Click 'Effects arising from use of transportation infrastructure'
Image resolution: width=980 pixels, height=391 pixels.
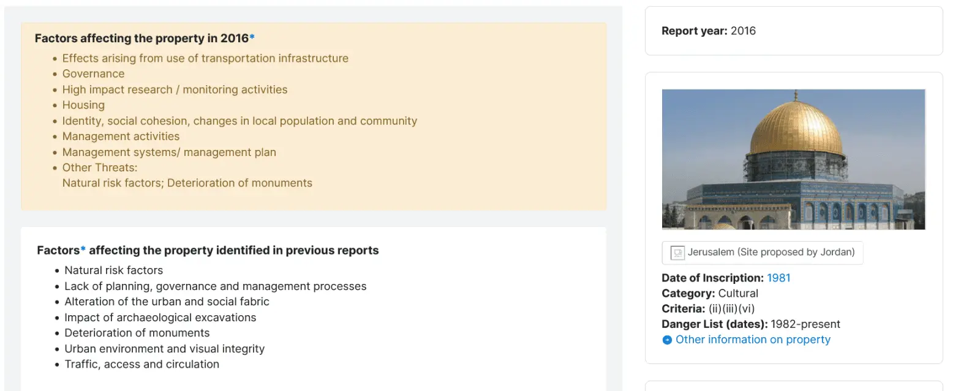(x=205, y=58)
